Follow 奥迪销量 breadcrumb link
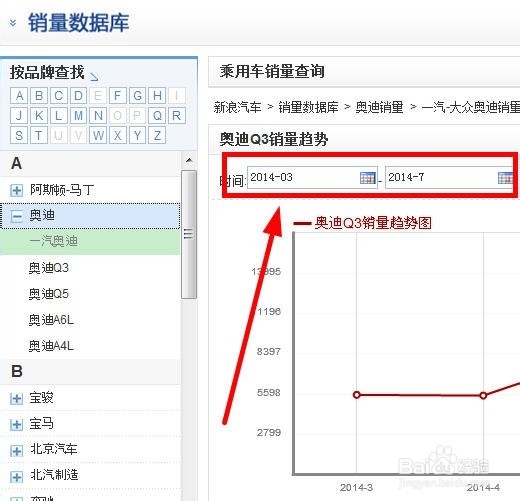This screenshot has width=520, height=501. pyautogui.click(x=379, y=107)
